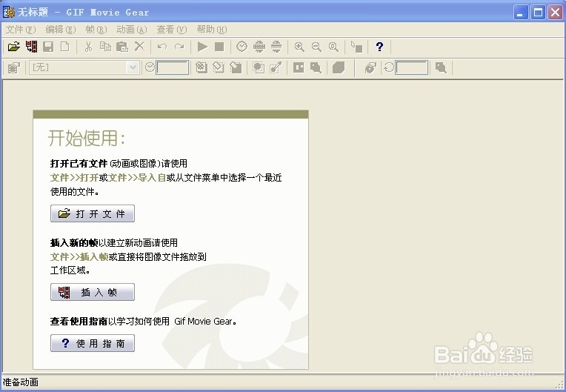Click the new blank page icon

click(64, 47)
